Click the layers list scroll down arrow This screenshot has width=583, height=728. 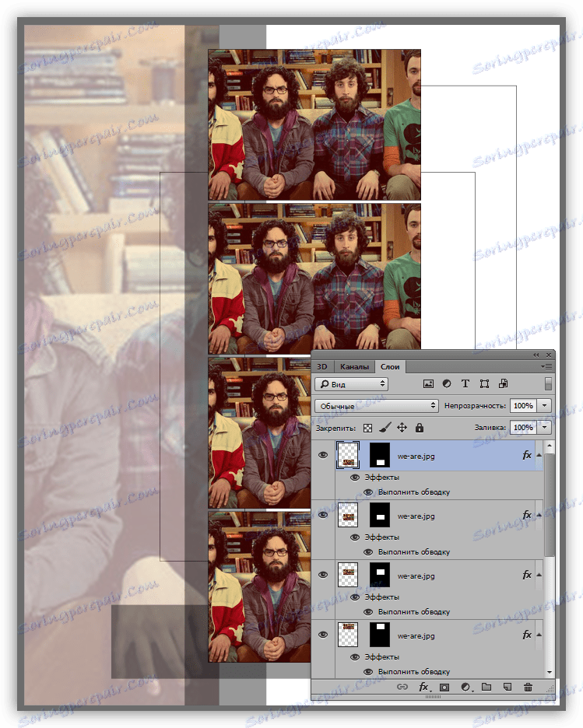[x=549, y=672]
